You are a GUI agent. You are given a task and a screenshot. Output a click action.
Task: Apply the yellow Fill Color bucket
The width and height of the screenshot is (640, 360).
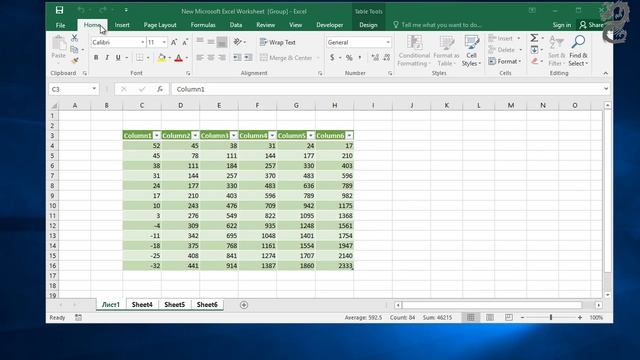[161, 58]
